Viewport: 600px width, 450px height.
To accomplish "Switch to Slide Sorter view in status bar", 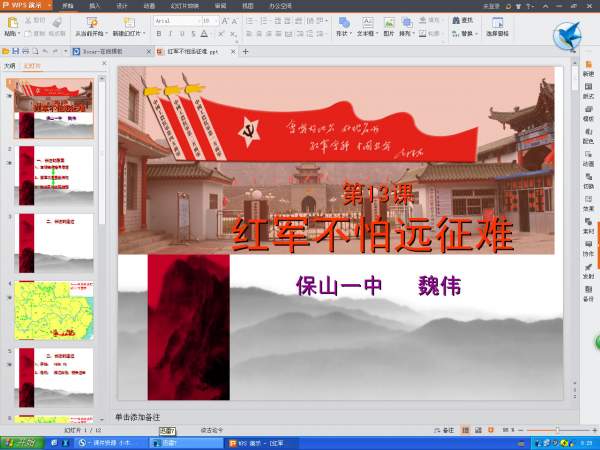I will coord(478,430).
